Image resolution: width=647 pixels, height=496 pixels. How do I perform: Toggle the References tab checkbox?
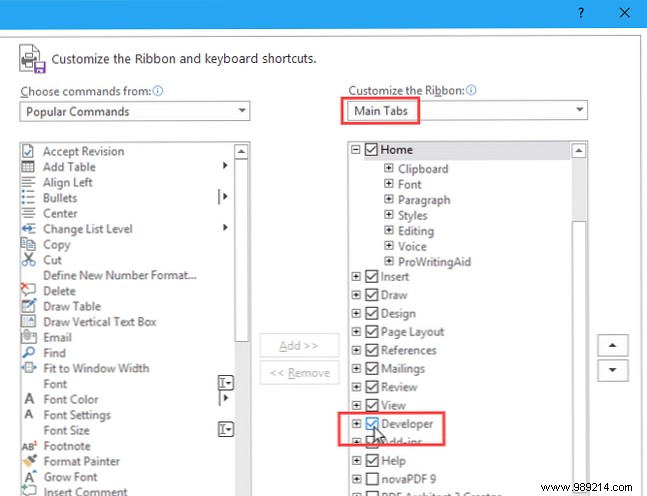372,350
